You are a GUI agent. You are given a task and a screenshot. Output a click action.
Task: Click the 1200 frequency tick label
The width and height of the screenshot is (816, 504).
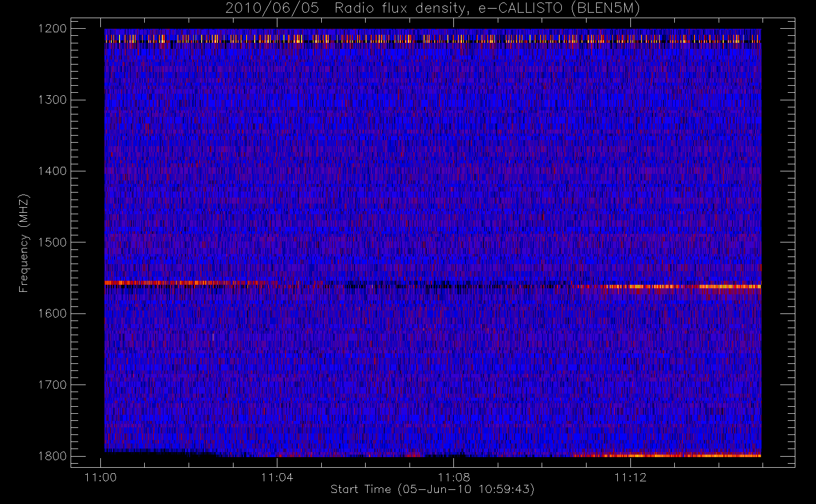[52, 29]
